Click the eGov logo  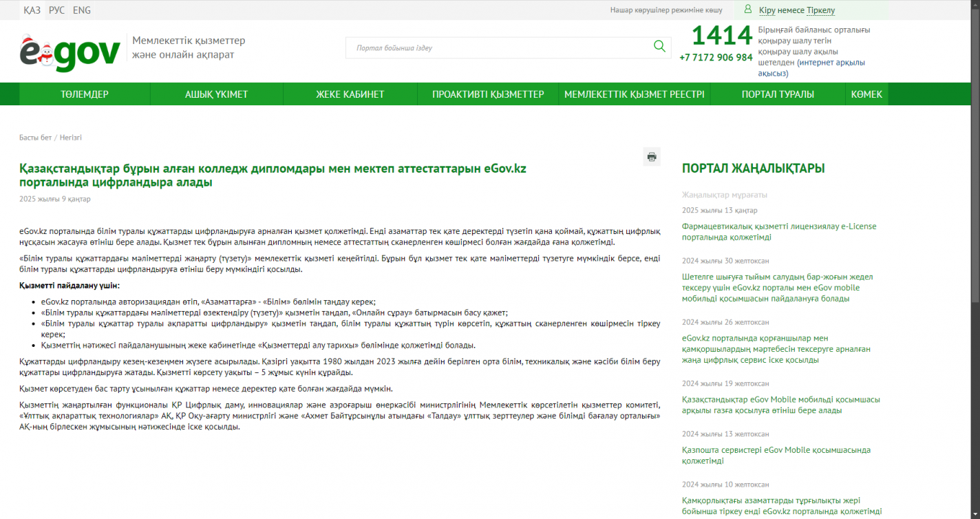(x=70, y=52)
